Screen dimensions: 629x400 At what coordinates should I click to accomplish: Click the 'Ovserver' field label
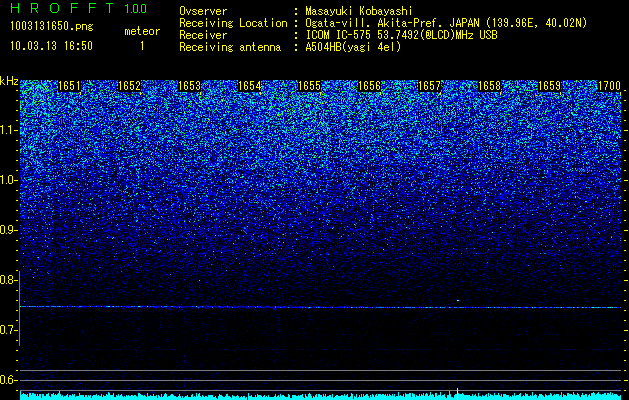203,11
